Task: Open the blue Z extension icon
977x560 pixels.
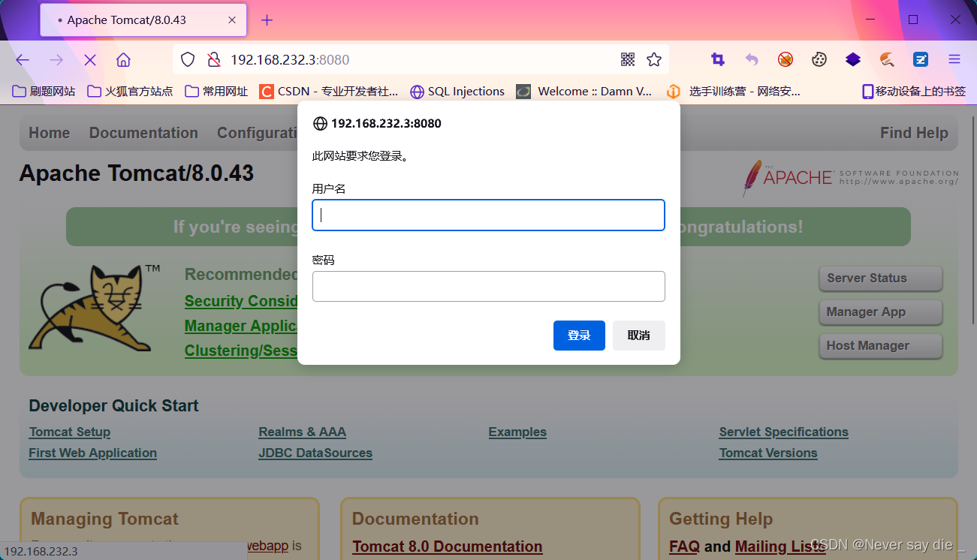Action: click(921, 59)
